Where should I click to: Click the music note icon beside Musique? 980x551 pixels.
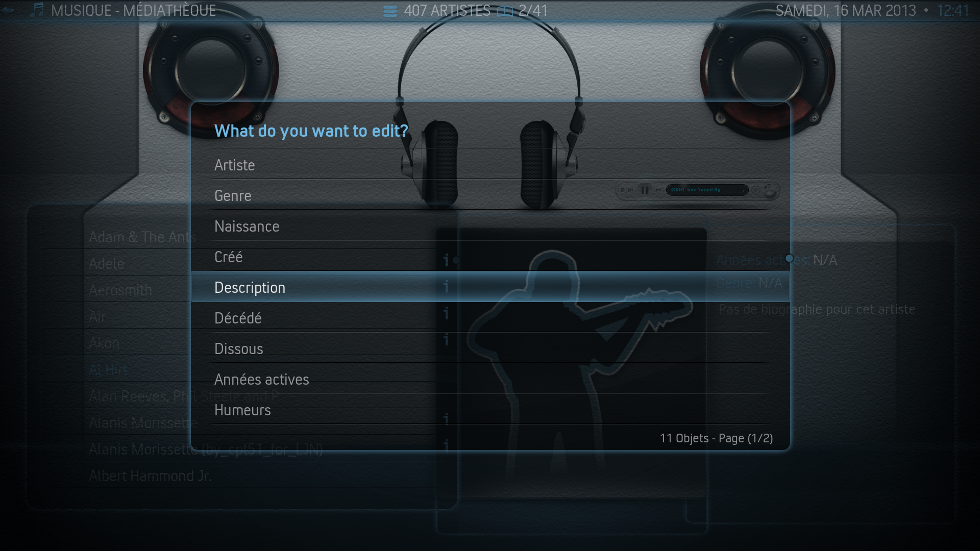(37, 10)
